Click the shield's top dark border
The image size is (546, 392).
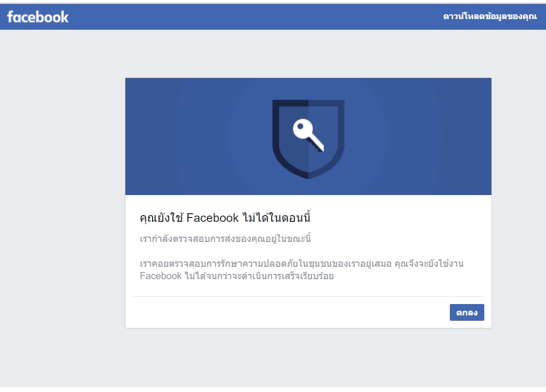coord(308,103)
